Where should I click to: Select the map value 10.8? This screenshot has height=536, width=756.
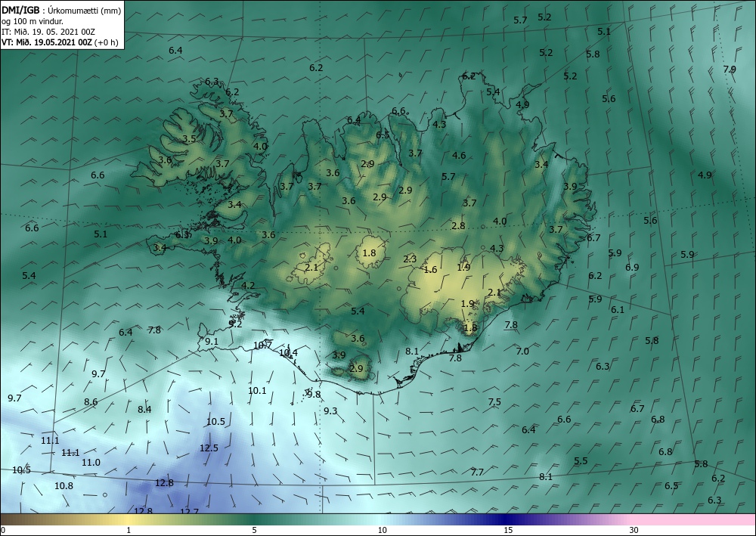pyautogui.click(x=64, y=485)
